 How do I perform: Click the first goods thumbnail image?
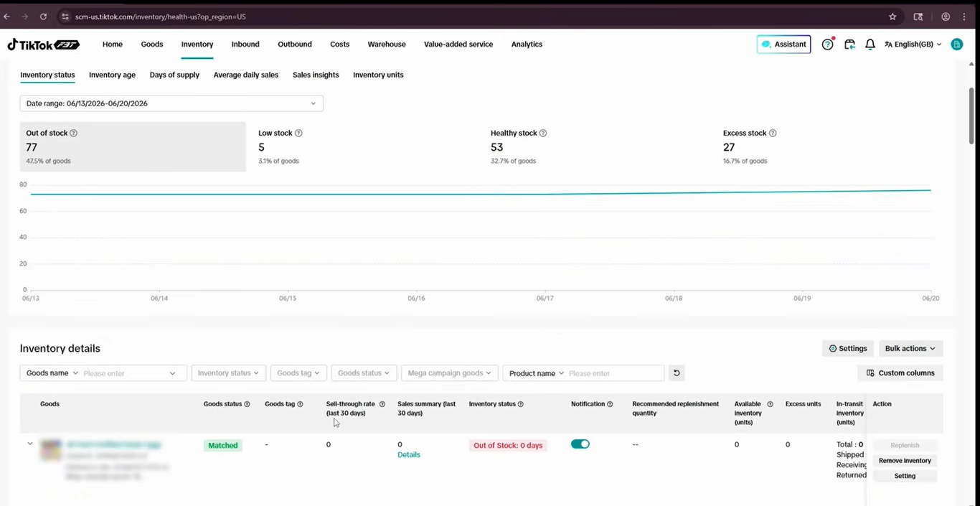(x=51, y=450)
